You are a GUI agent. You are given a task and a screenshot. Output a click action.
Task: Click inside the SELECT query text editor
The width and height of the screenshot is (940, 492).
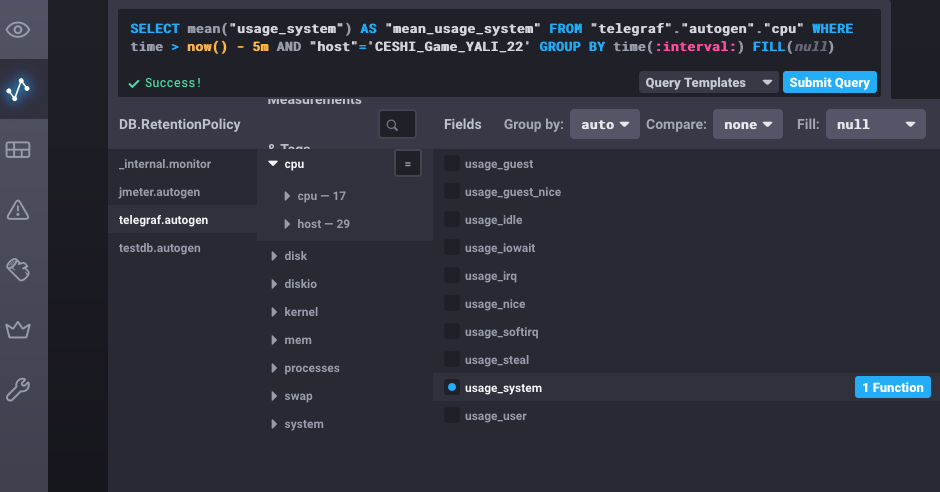tap(492, 38)
